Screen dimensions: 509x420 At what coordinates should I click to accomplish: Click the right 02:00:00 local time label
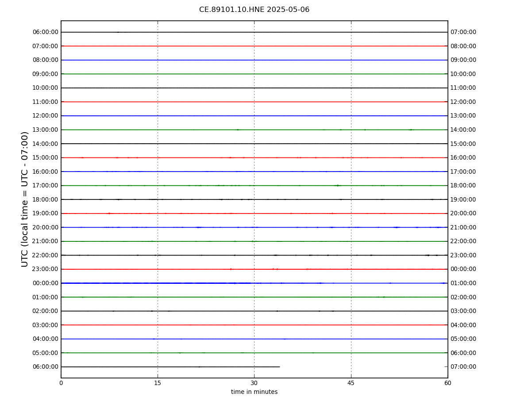463,297
